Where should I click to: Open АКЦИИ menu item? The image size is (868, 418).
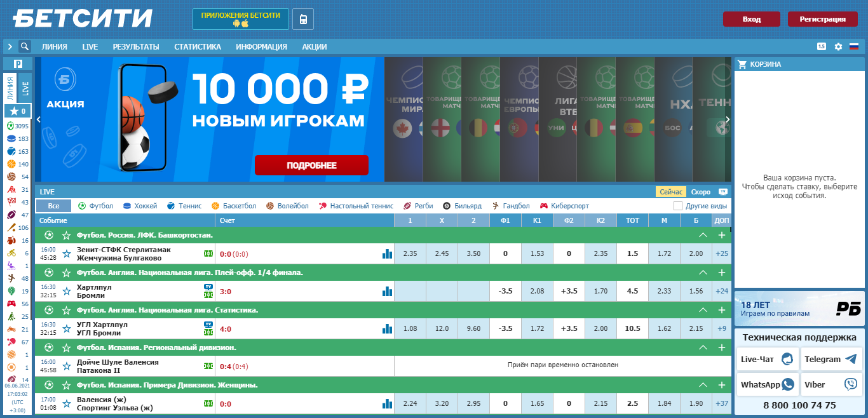[x=315, y=46]
